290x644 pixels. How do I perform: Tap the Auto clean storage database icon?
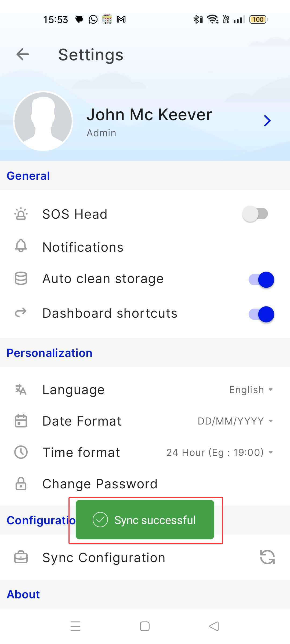pos(21,279)
